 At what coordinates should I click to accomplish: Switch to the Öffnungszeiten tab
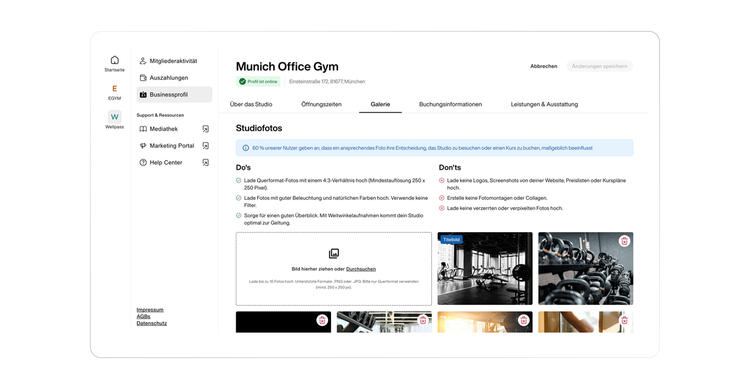point(321,104)
